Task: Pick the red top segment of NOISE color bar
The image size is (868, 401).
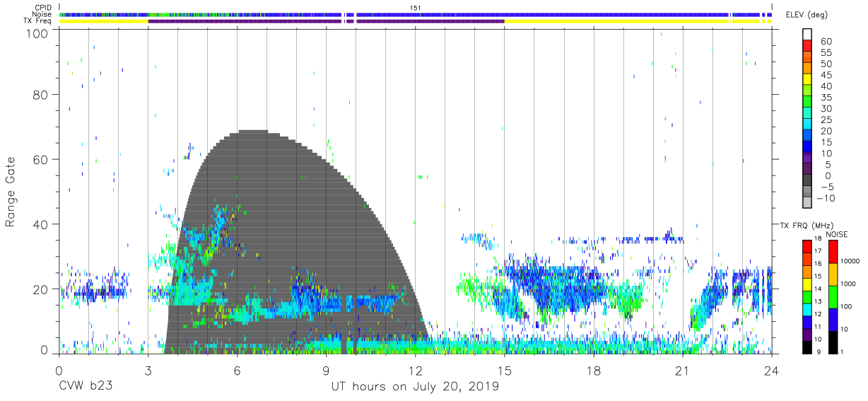Action: pyautogui.click(x=832, y=251)
